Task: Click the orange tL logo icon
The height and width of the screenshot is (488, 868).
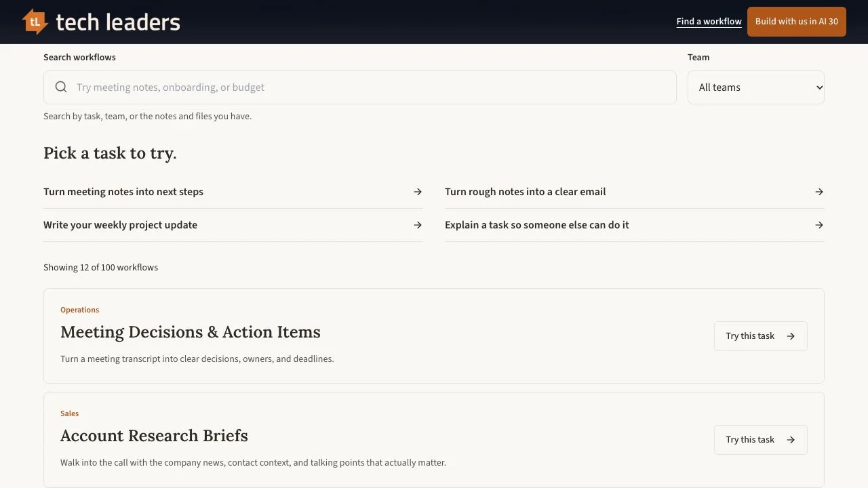Action: (x=35, y=22)
